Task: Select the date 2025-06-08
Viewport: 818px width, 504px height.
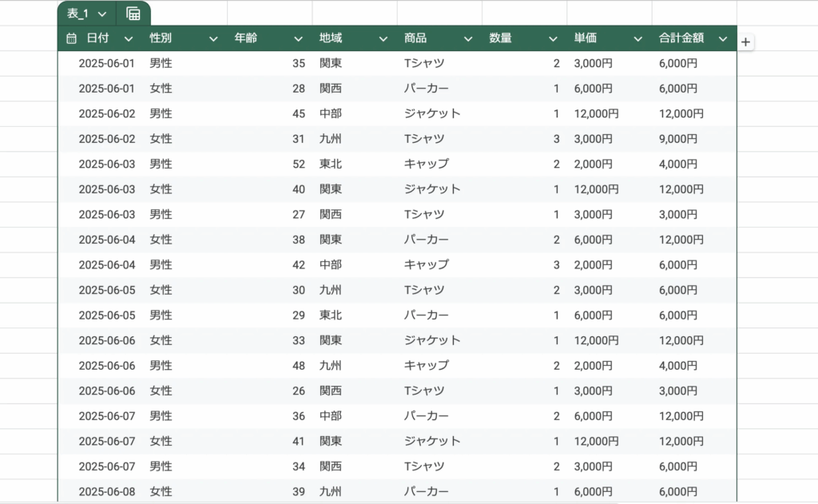Action: (x=107, y=491)
